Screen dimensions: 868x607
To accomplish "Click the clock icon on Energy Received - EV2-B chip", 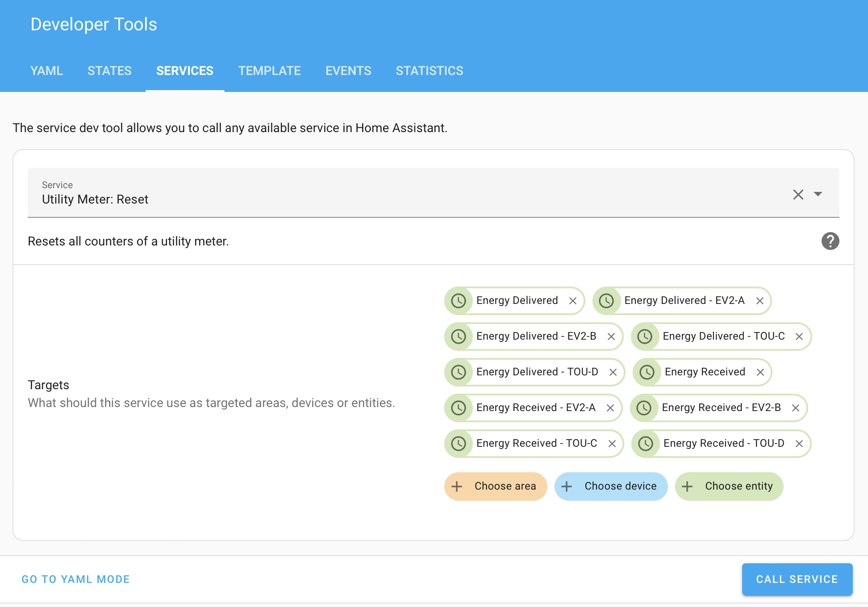I will (x=645, y=407).
